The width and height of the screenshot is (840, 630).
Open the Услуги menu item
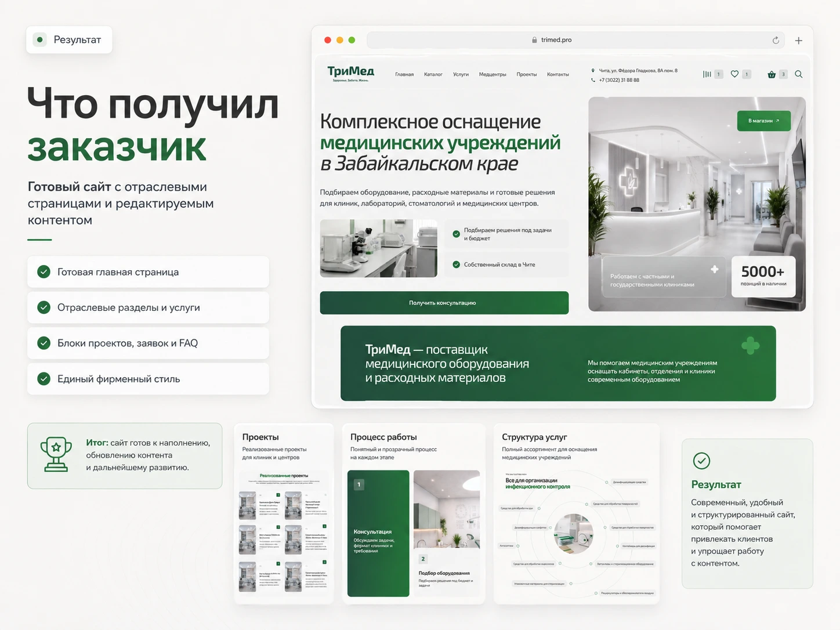[x=461, y=74]
